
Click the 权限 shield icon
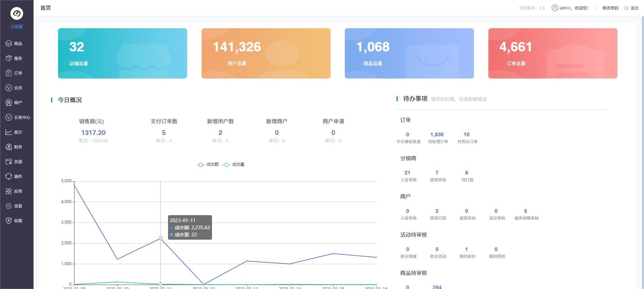(x=9, y=221)
